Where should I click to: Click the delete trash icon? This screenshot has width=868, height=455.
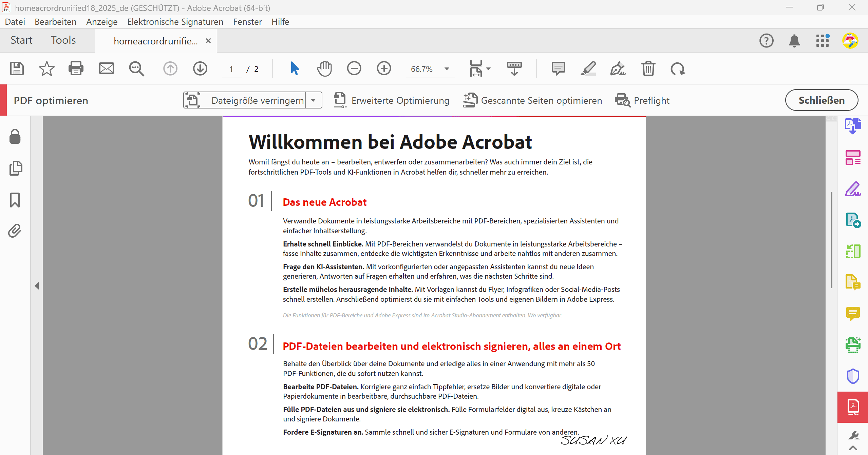click(x=648, y=69)
